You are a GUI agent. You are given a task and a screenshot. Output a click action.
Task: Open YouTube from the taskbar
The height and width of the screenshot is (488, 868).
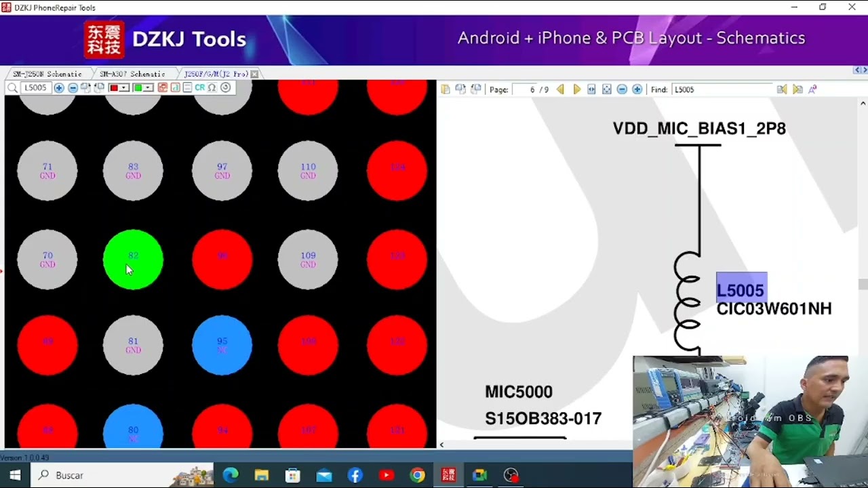[386, 475]
